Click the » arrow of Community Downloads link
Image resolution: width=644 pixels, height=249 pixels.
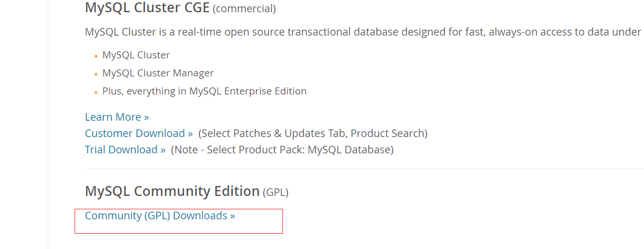coord(232,216)
